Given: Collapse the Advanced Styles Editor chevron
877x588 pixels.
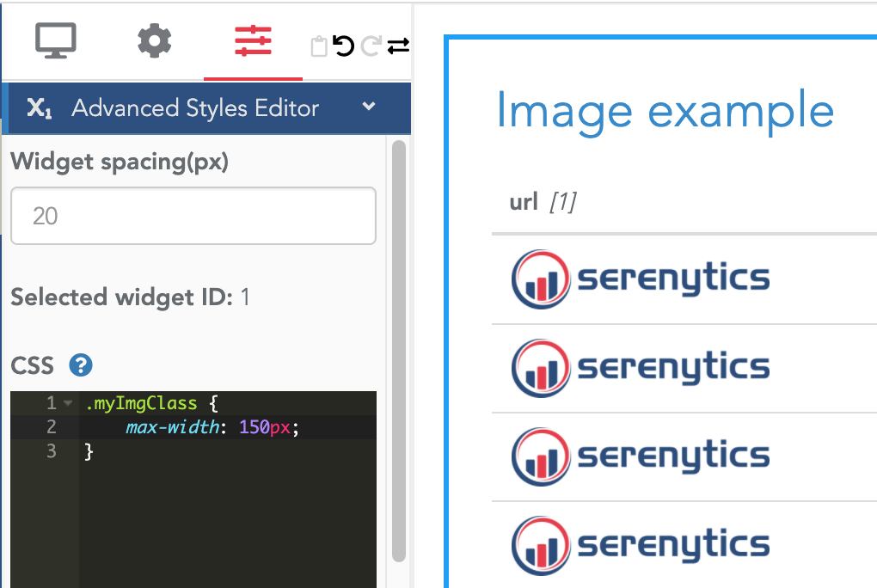Looking at the screenshot, I should (369, 106).
